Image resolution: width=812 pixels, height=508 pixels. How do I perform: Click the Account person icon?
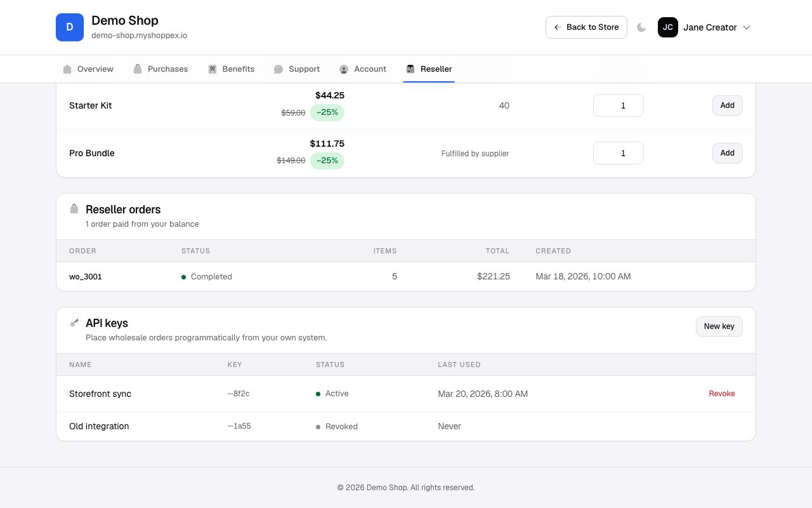point(344,69)
